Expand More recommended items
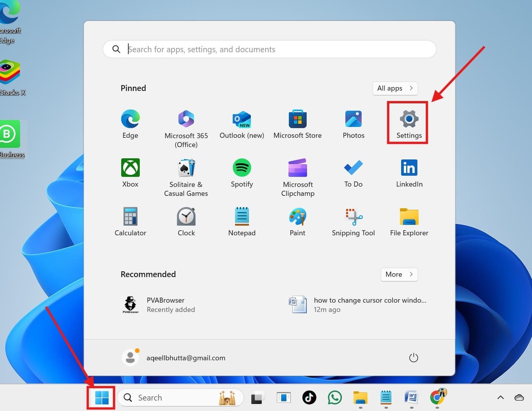This screenshot has height=411, width=532. [x=399, y=274]
